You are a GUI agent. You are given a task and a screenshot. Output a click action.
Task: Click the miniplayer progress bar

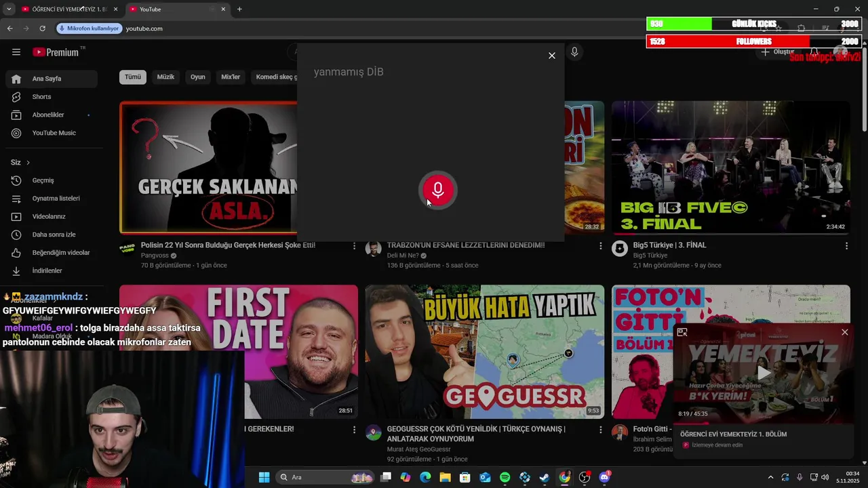(x=764, y=423)
